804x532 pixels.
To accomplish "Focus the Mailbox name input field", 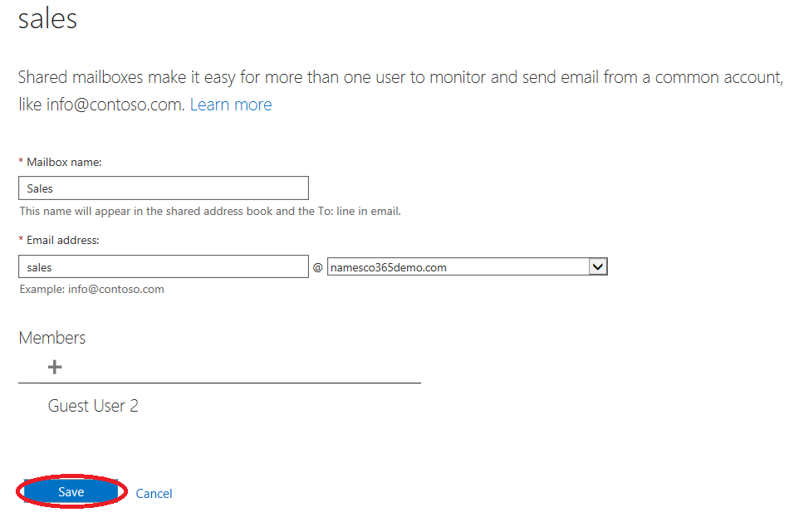I will [x=164, y=188].
